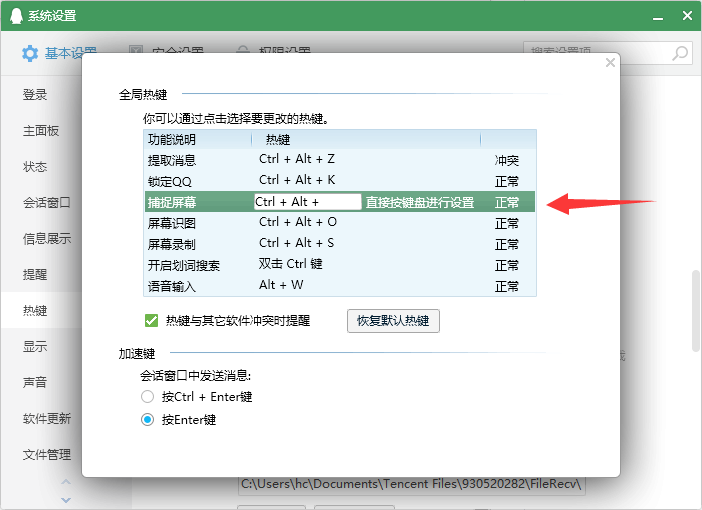Click the Ctrl + Alt + K hotkey

click(297, 180)
